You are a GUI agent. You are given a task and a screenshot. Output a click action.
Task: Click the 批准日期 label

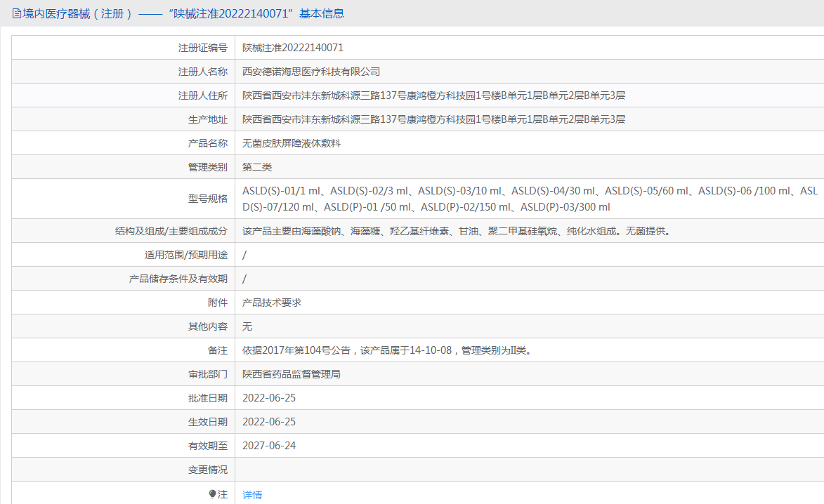pos(207,399)
